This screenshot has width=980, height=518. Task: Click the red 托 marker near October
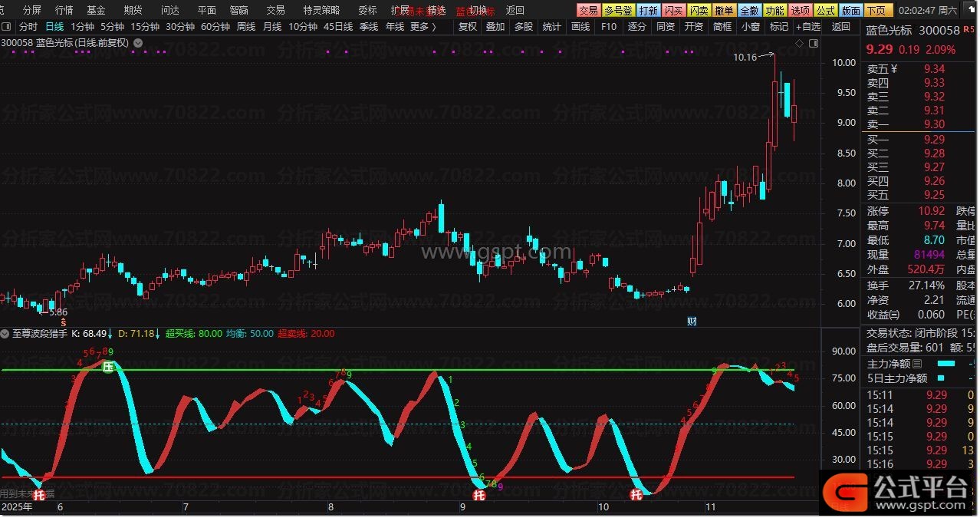(636, 495)
